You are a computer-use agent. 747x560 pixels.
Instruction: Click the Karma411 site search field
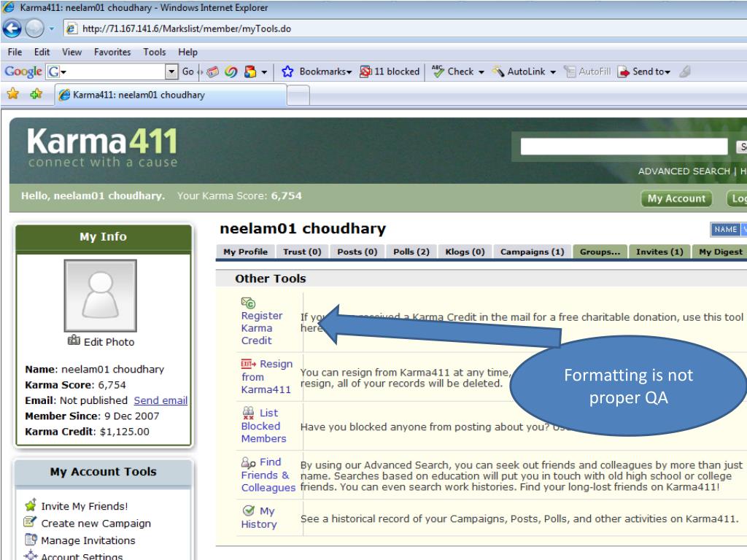[x=624, y=147]
